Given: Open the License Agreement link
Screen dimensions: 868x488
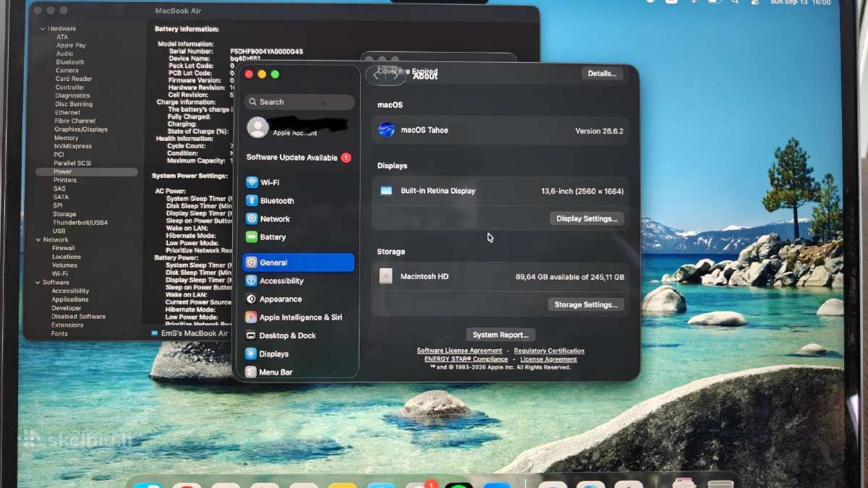Looking at the screenshot, I should pos(548,359).
